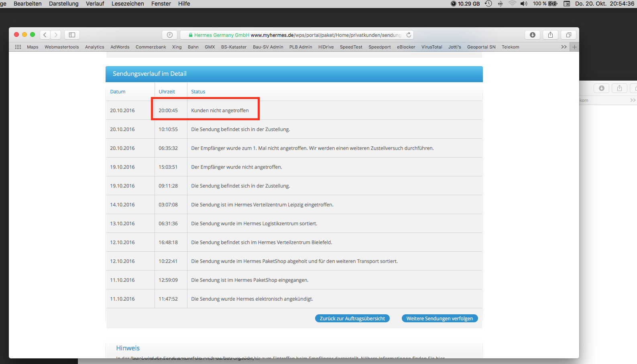Click the green lock icon in address bar
637x364 pixels.
[x=191, y=35]
